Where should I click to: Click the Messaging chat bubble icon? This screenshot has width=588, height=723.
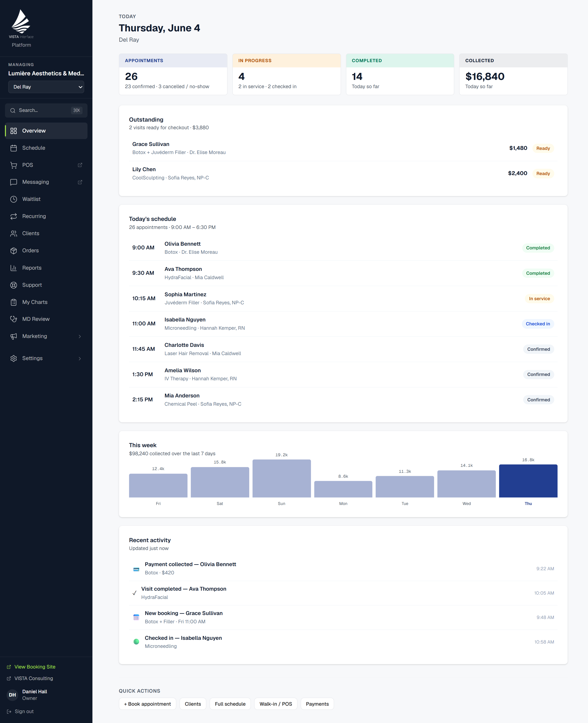[14, 182]
